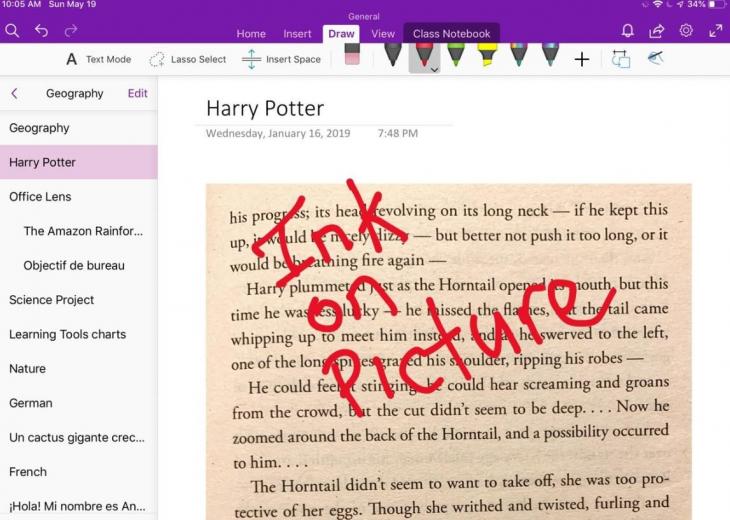Open ¡Hola! Mi nombre es An... page
Viewport: 730px width, 520px height.
point(79,506)
